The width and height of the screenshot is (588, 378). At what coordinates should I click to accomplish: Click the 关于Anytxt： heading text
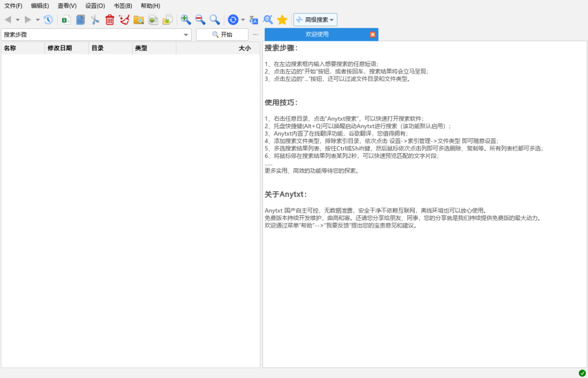click(286, 194)
